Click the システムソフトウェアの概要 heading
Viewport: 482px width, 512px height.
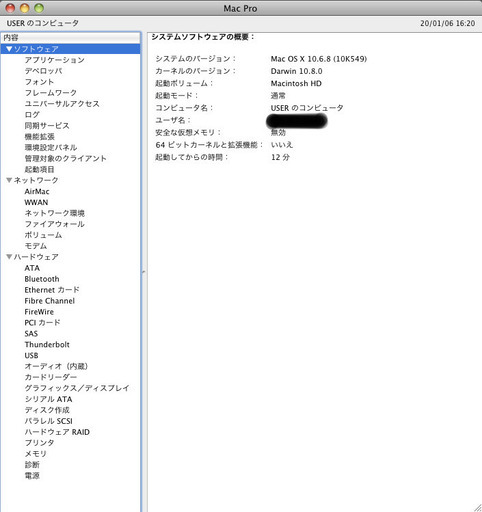(203, 37)
